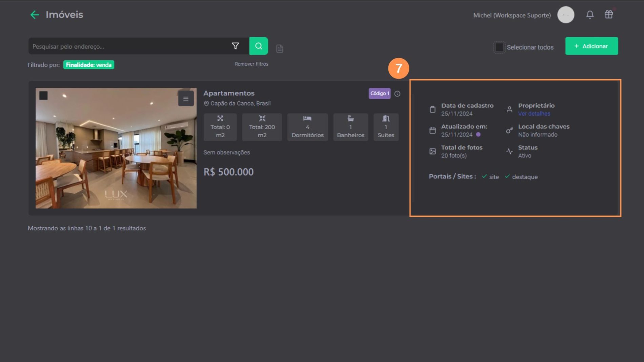
Task: Click the Data de cadastro clipboard icon
Action: pyautogui.click(x=432, y=109)
